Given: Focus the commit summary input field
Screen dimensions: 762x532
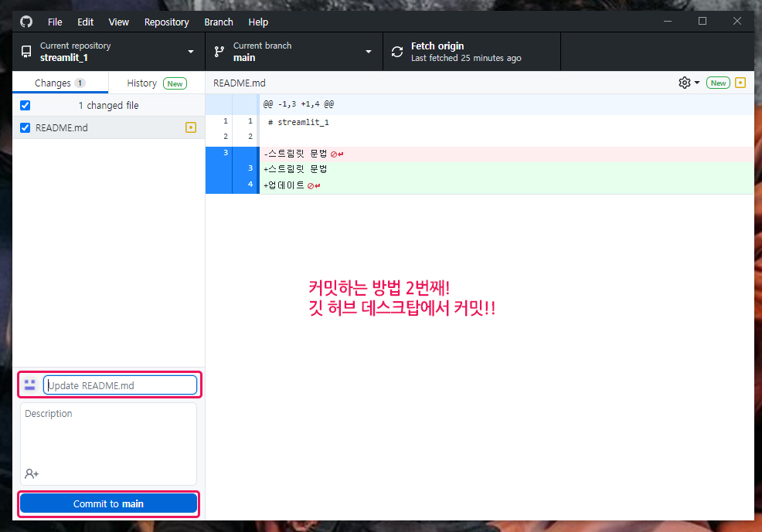Looking at the screenshot, I should (120, 385).
